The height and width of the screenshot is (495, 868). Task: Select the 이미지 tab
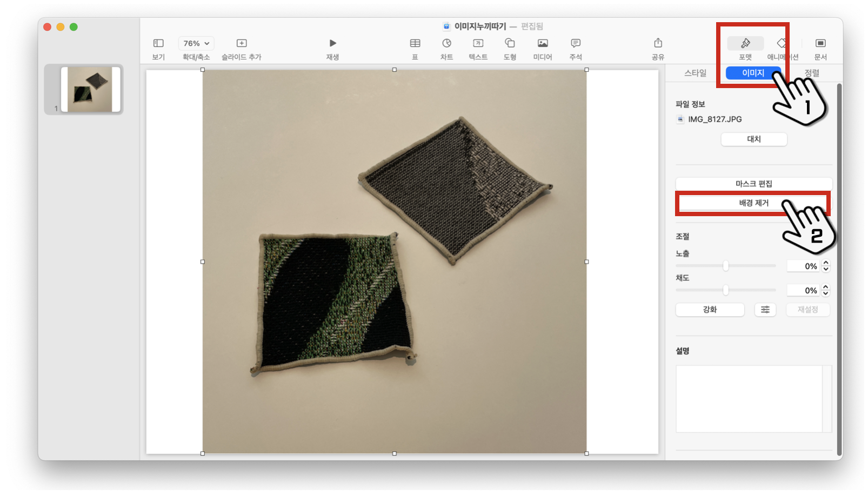753,73
